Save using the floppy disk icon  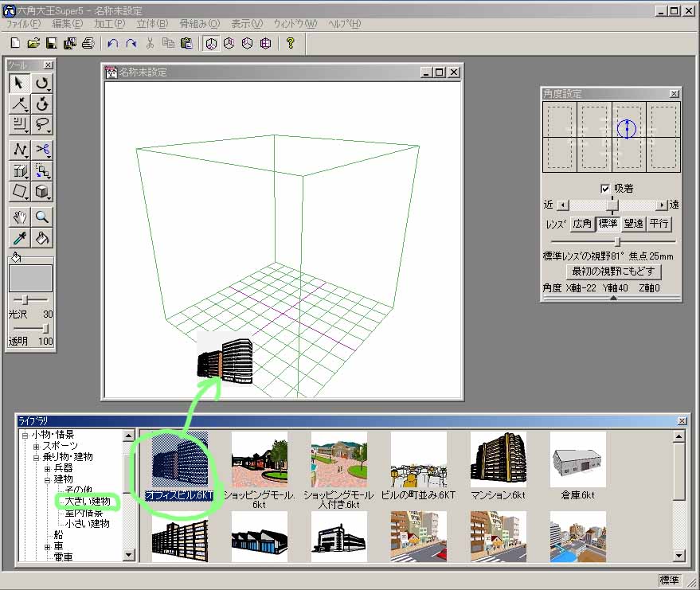51,43
